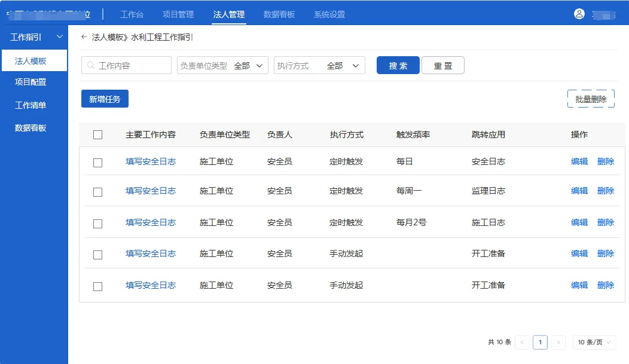
Task: Open the 负责单位类型 dropdown
Action: click(x=222, y=65)
